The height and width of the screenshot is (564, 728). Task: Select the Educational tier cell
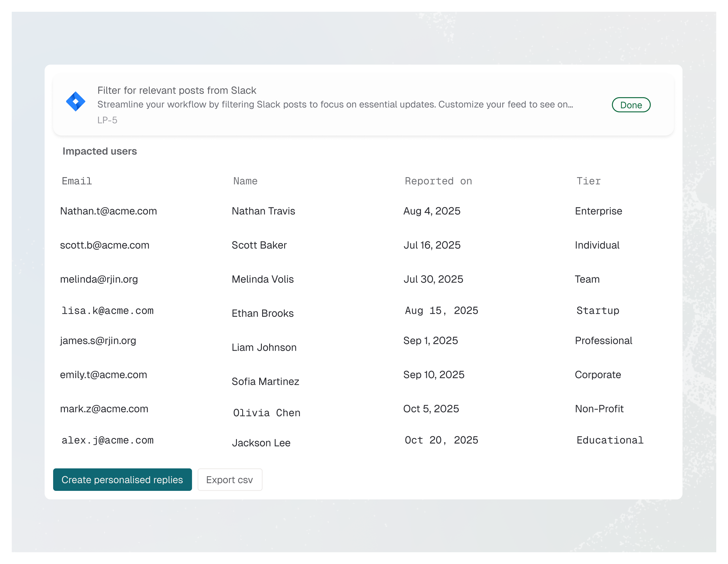[x=610, y=440]
